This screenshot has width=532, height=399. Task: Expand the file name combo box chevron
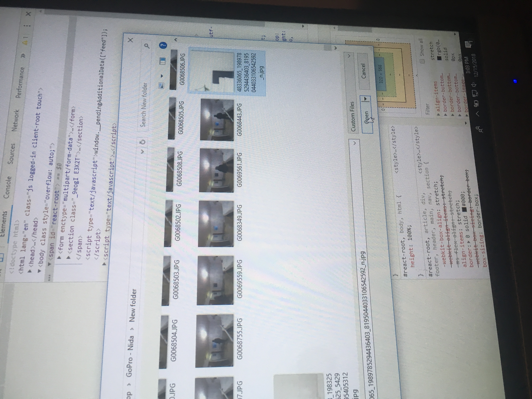tap(355, 143)
